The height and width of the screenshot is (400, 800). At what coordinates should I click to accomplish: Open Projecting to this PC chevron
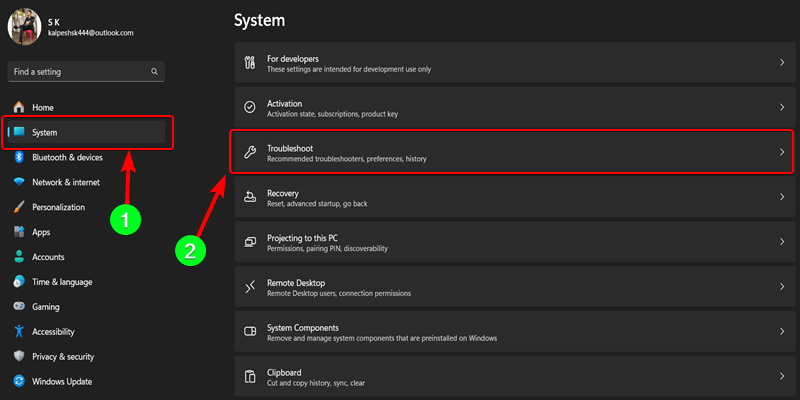click(781, 243)
